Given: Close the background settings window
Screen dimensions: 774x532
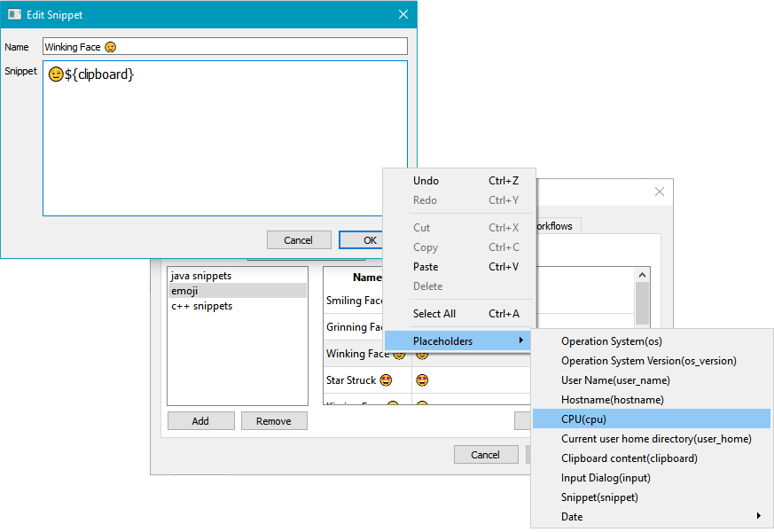Looking at the screenshot, I should [x=660, y=192].
